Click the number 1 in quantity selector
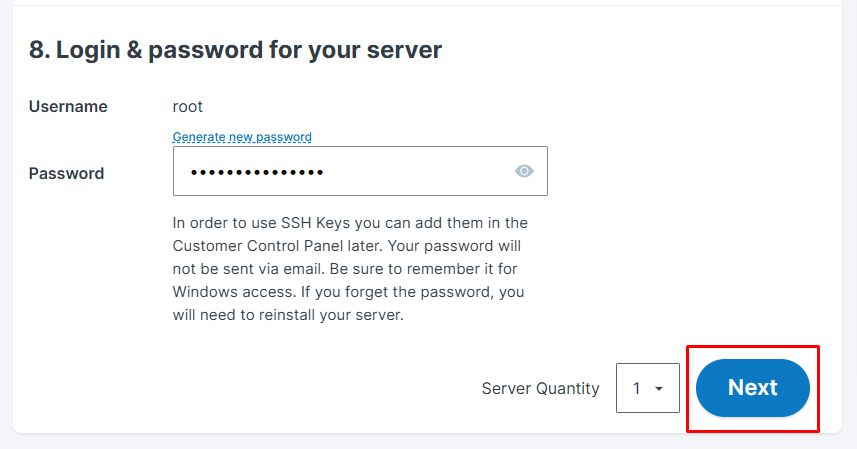The height and width of the screenshot is (449, 857). point(636,388)
